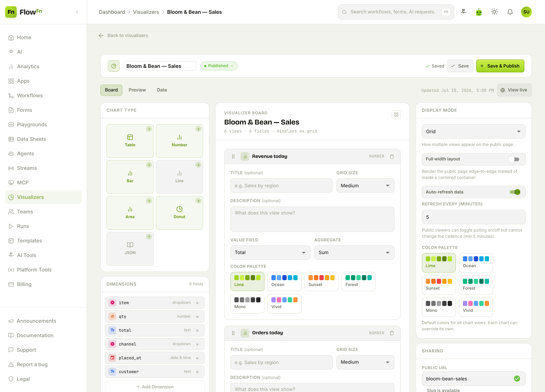Collapse the sidebar with the chevron
This screenshot has height=392, width=545.
(x=77, y=12)
